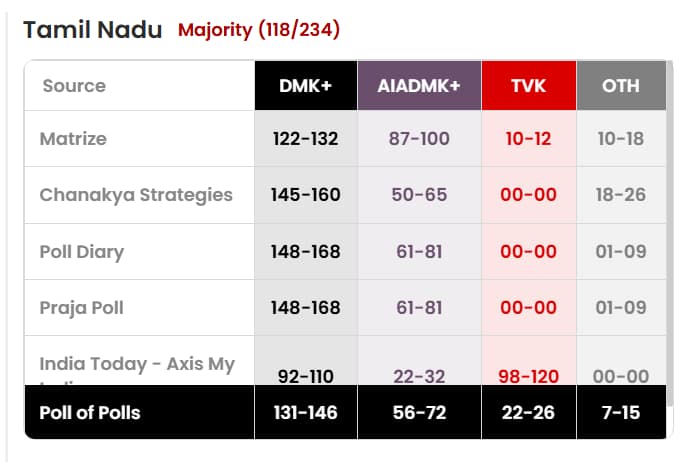
Task: Click the Tamil Nadu heading
Action: pyautogui.click(x=92, y=29)
